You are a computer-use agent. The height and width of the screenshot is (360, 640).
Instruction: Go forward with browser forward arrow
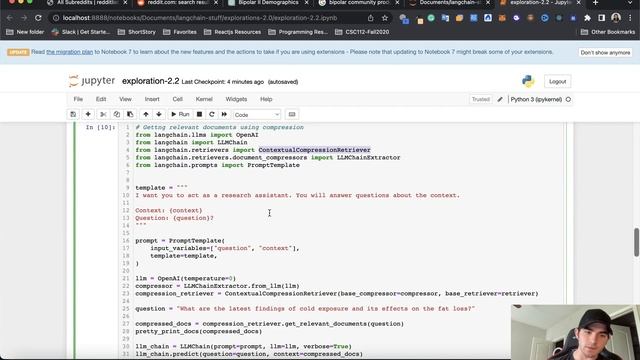pos(24,18)
